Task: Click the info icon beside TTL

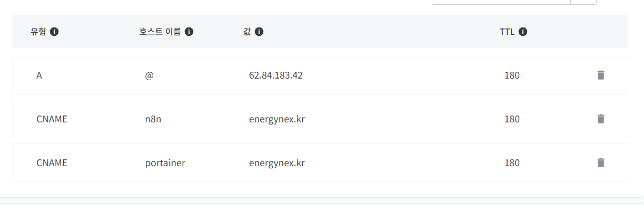Action: [523, 32]
